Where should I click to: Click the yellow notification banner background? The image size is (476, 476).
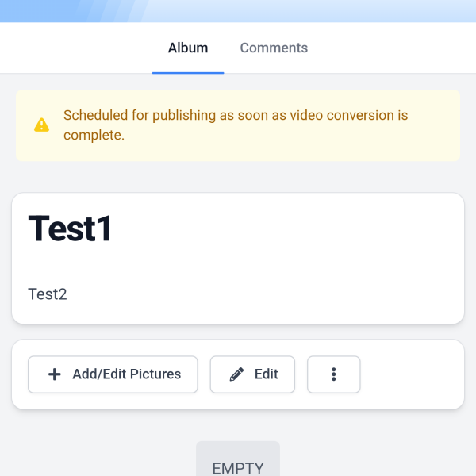tap(432, 147)
